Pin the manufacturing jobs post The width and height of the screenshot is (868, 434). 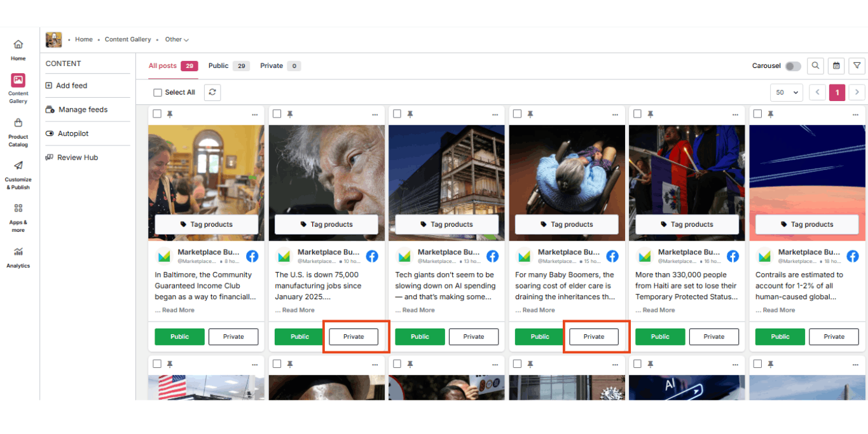point(290,114)
